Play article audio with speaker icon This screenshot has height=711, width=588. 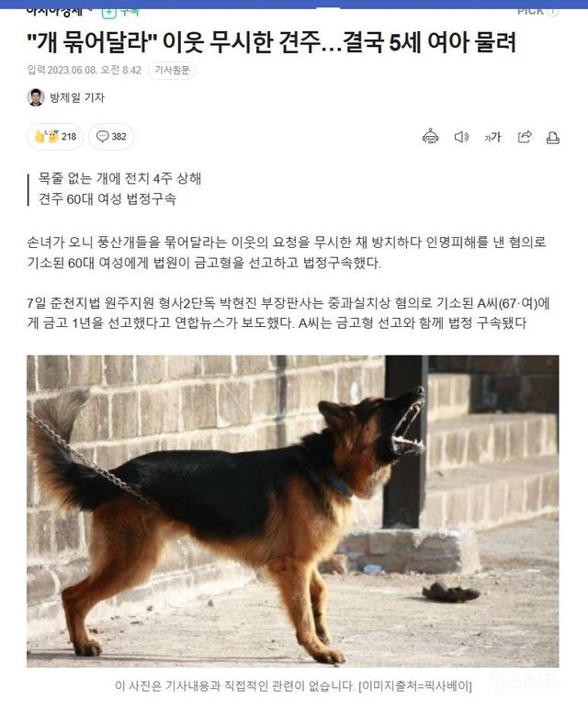[x=461, y=137]
